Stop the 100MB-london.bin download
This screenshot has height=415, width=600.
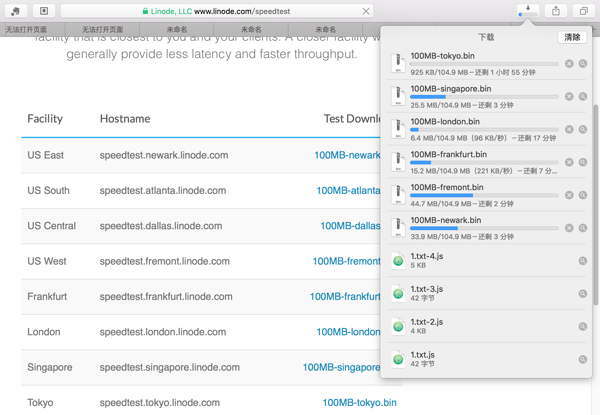569,130
